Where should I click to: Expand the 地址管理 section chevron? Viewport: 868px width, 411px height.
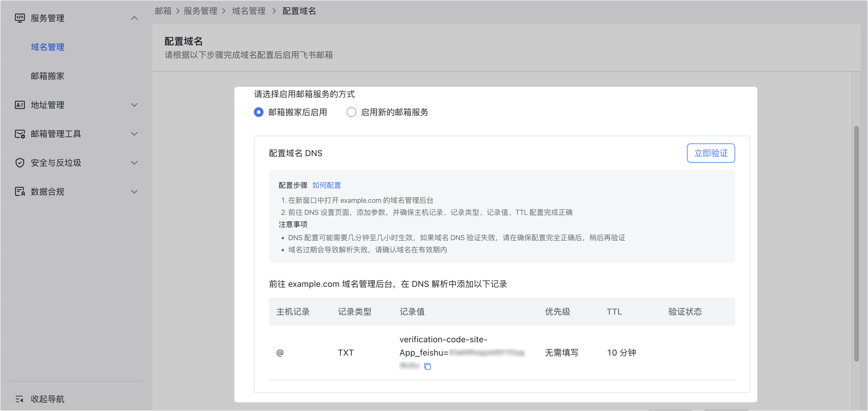[134, 105]
